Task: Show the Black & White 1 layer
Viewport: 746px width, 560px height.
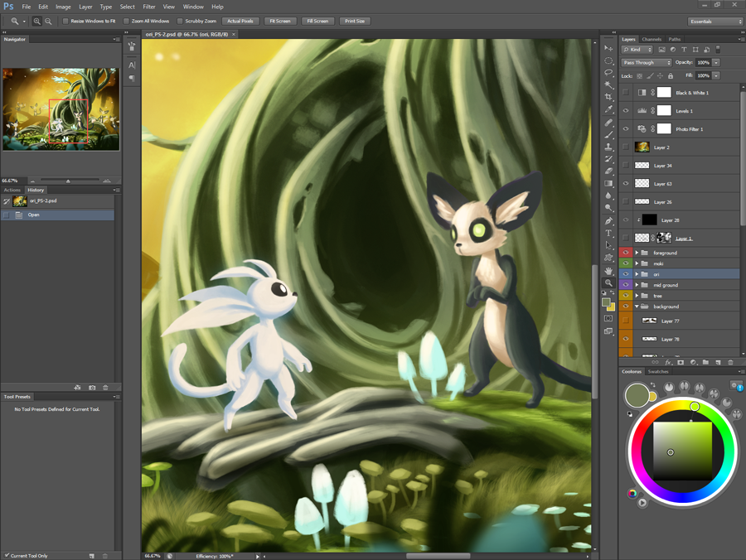Action: tap(626, 93)
